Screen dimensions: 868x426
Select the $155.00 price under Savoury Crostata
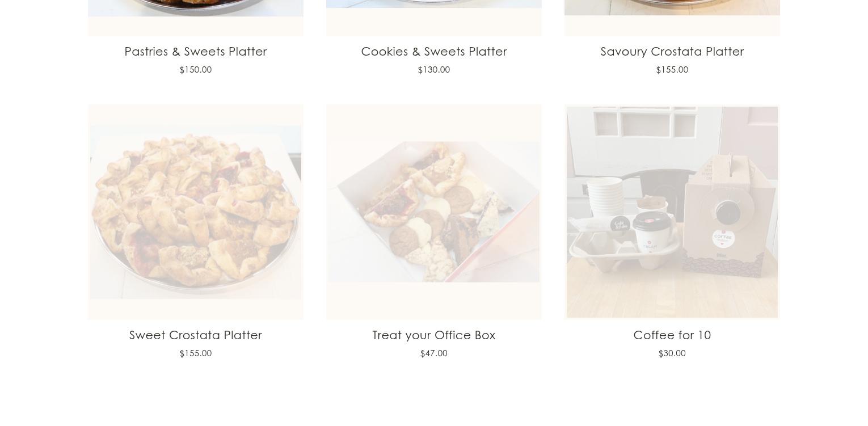672,70
